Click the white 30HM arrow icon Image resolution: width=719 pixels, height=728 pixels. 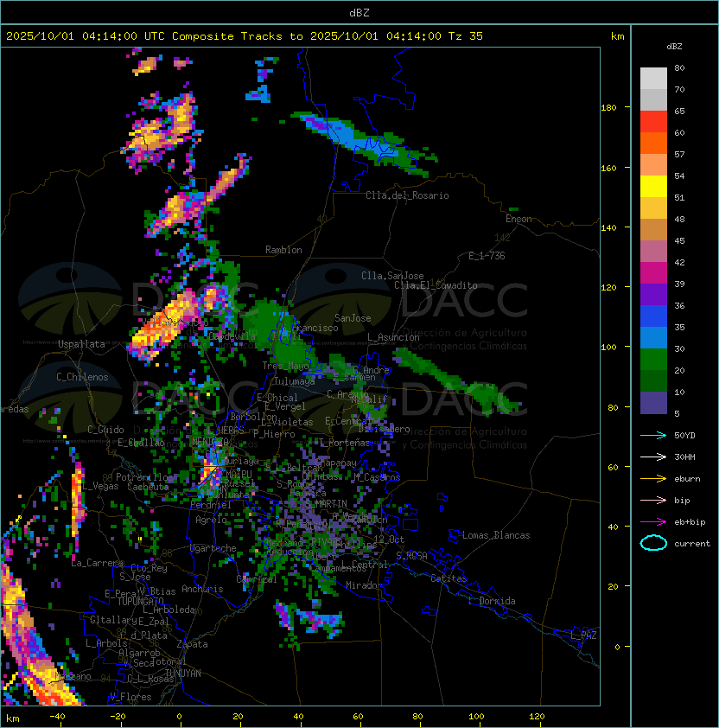click(x=653, y=457)
